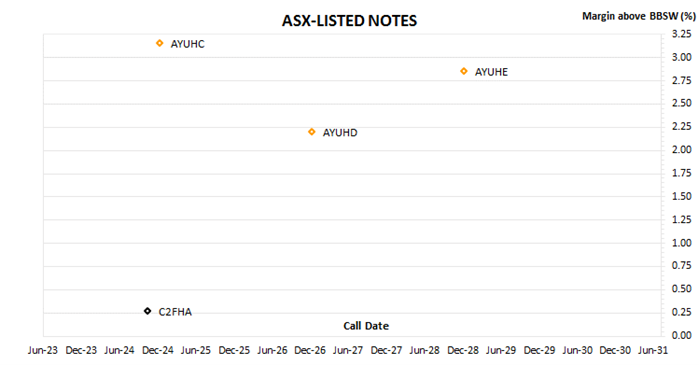Screen dimensions: 699x365
Task: Select the AYUHC data label
Action: click(x=188, y=44)
